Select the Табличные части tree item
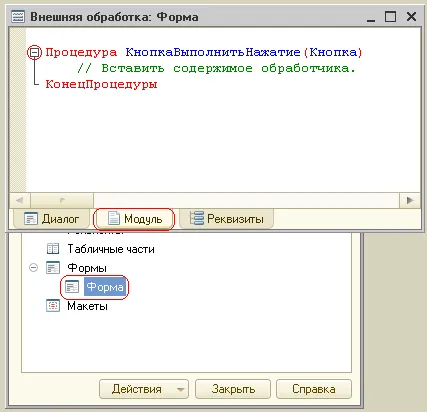The image size is (427, 412). [x=111, y=249]
